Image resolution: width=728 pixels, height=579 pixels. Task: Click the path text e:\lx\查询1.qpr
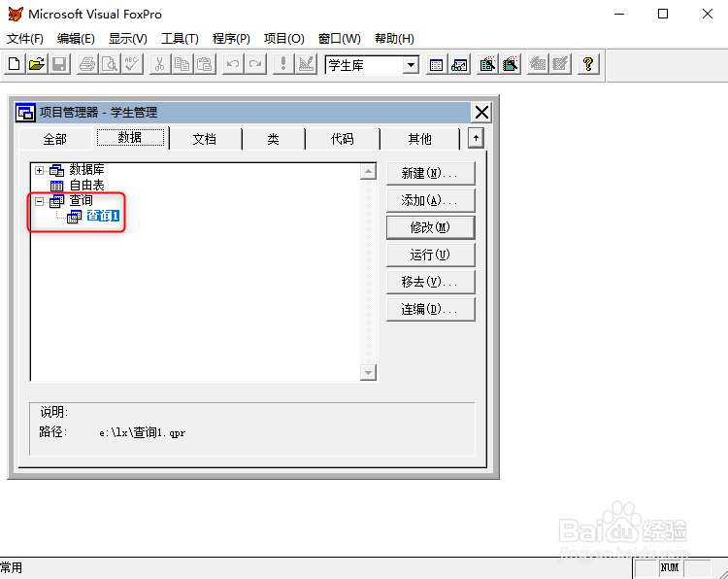click(x=142, y=432)
